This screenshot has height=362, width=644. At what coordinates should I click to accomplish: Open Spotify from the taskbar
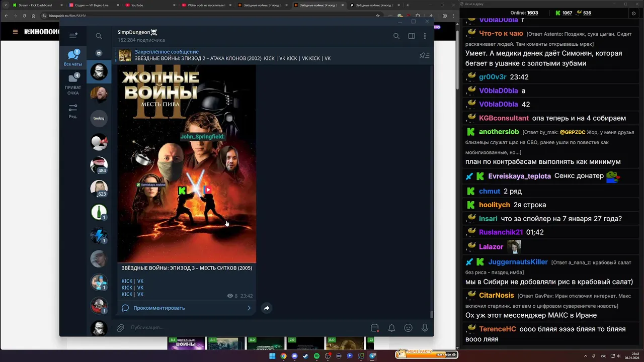pos(316,356)
